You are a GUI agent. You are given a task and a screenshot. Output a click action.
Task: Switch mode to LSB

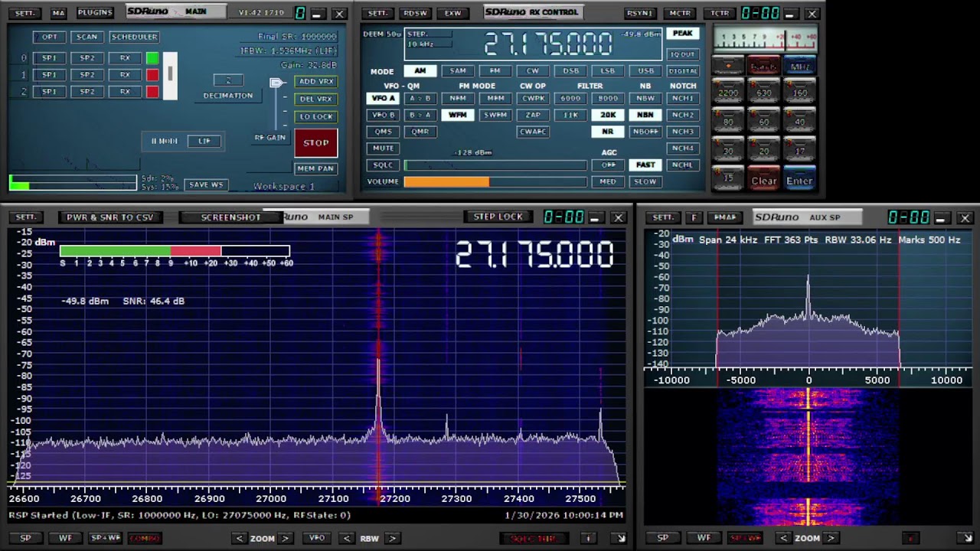click(x=608, y=71)
